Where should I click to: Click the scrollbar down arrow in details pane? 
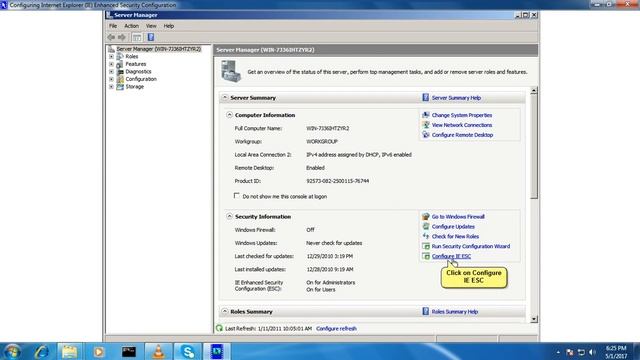534,319
